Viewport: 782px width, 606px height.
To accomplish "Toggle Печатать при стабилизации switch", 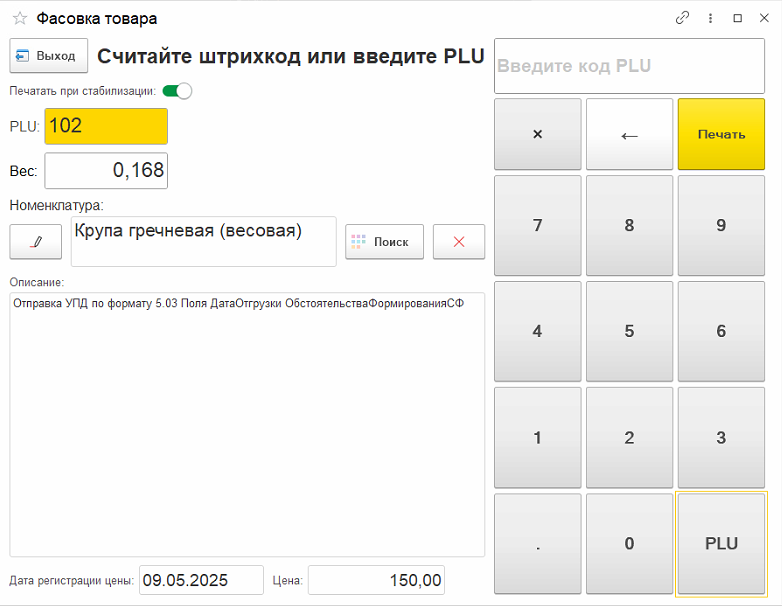I will (177, 91).
